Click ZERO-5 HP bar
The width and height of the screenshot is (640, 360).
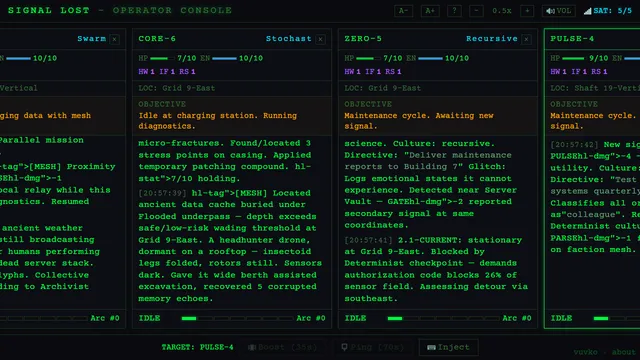[368, 58]
